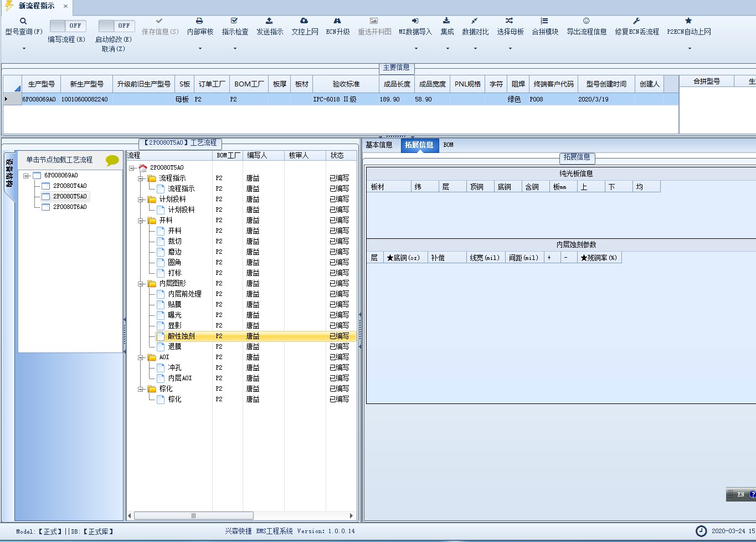Click the ★残铜率(%) column header

tap(599, 258)
